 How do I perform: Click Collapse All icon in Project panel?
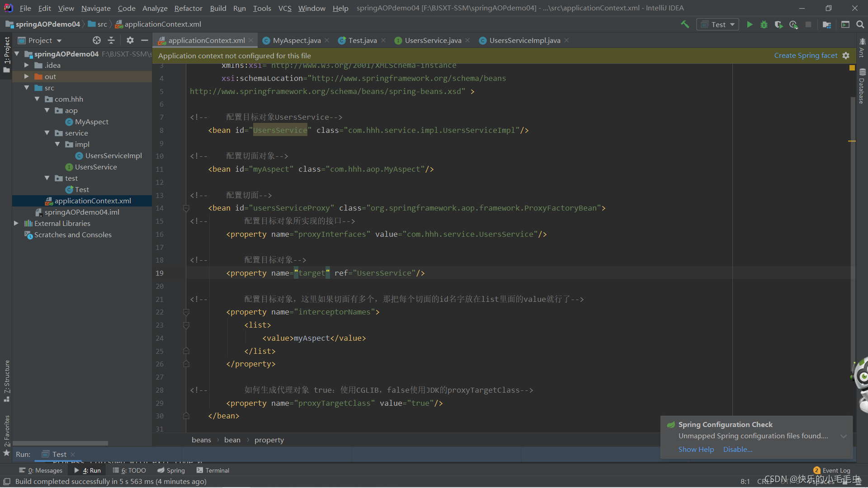(x=111, y=40)
